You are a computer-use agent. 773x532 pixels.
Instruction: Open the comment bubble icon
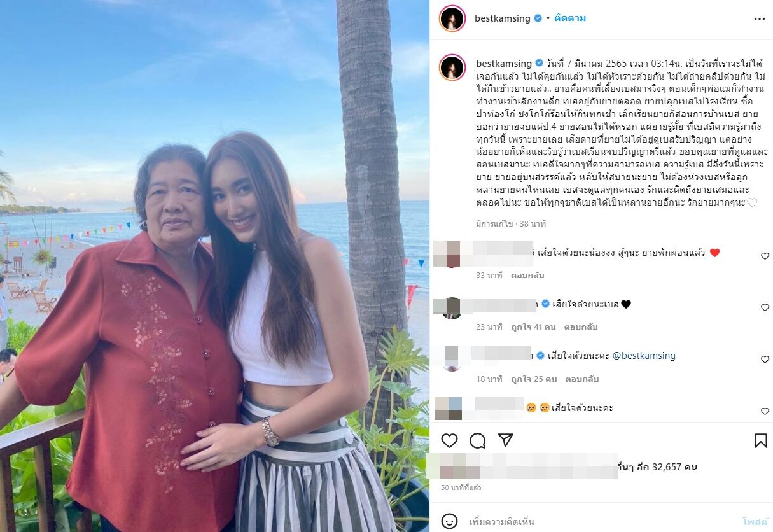(x=477, y=440)
